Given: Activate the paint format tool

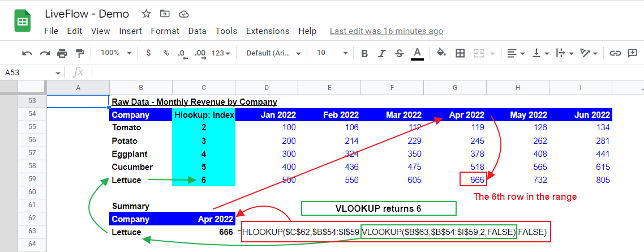Looking at the screenshot, I should click(x=80, y=53).
